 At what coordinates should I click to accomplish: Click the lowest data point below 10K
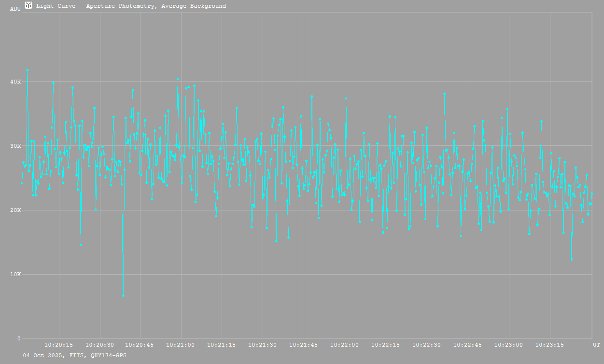(123, 295)
